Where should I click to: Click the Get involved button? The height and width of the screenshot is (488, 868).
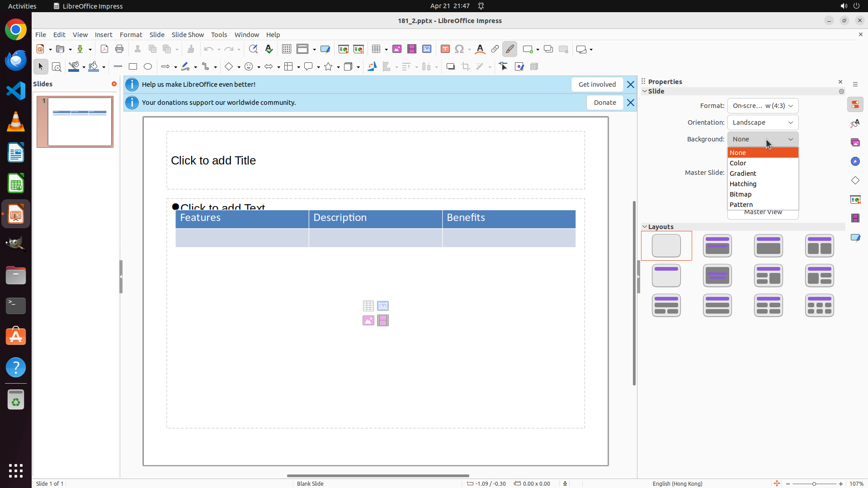(x=597, y=84)
